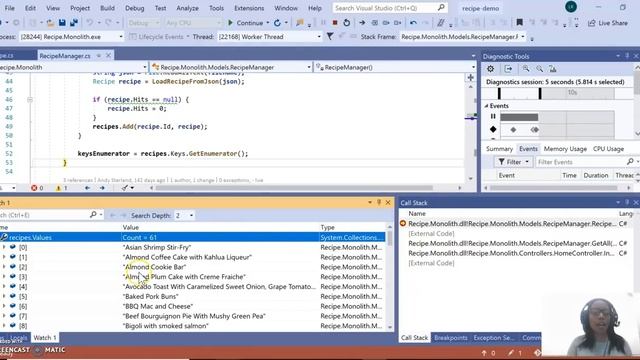Navigate to next issue arrow
Viewport: 640px width, 360px height.
102,188
